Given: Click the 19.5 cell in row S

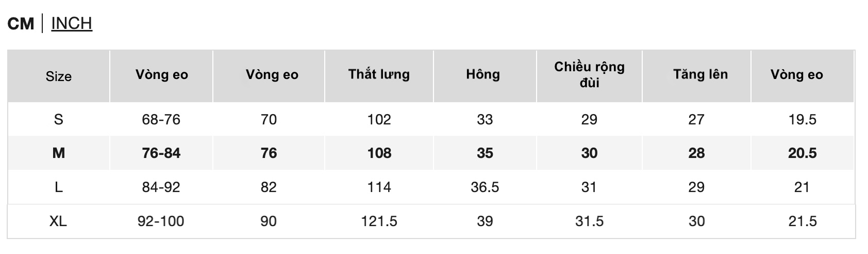Looking at the screenshot, I should point(803,119).
